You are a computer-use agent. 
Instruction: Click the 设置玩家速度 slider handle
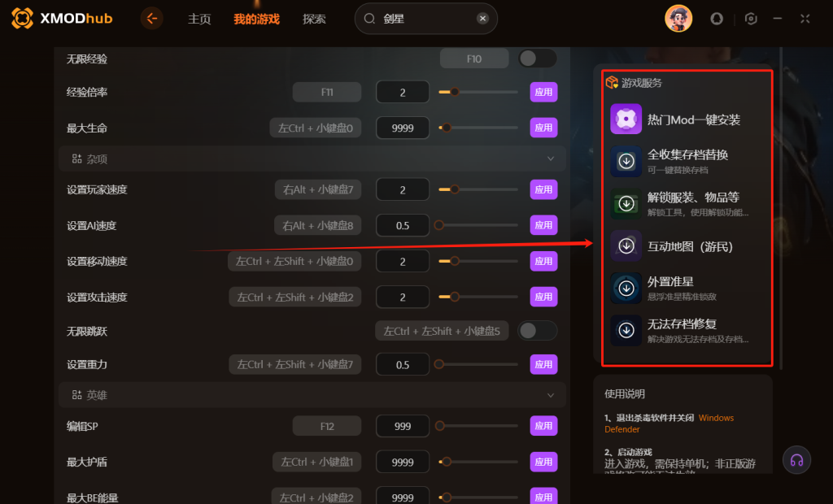click(x=454, y=189)
